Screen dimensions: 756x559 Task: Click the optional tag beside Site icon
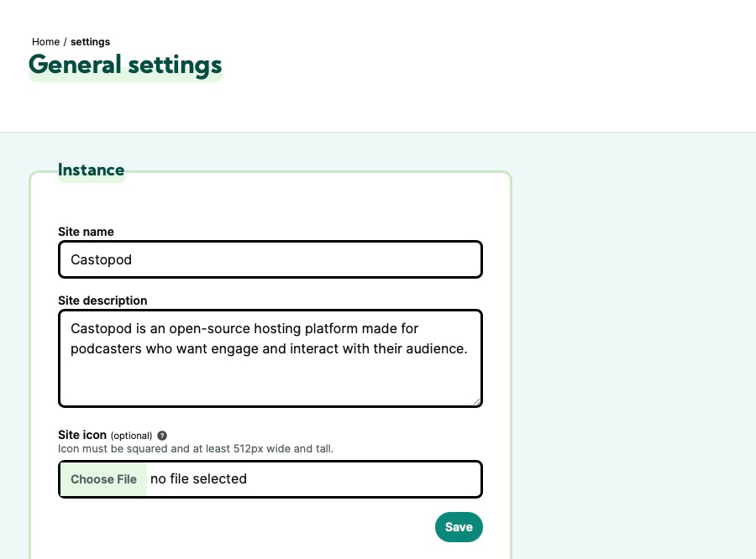click(133, 435)
